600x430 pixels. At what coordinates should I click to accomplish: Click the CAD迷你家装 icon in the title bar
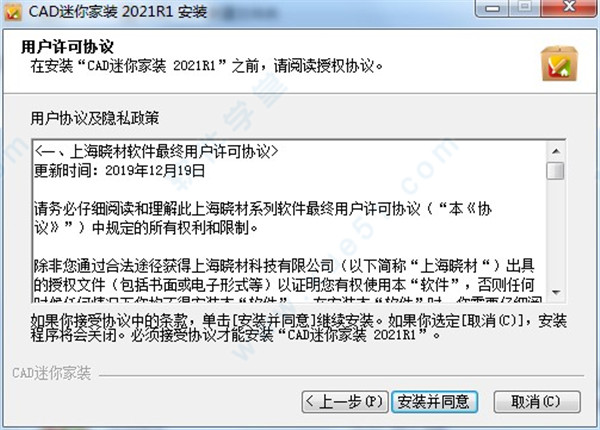12,12
